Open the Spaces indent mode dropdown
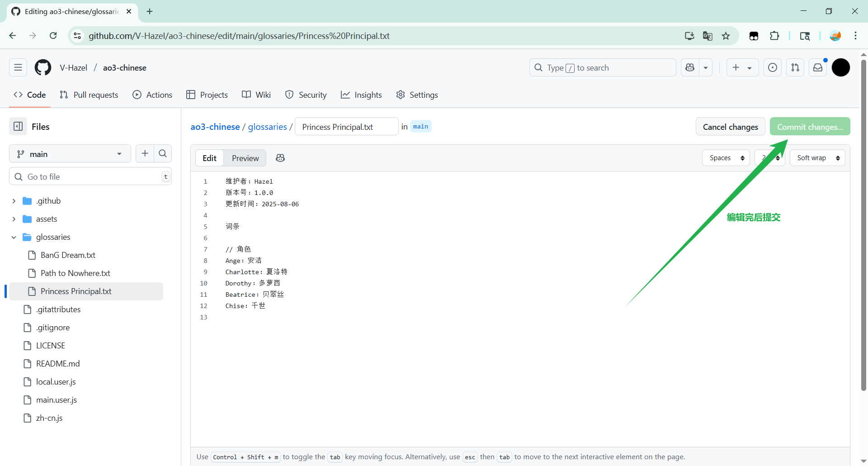 tap(726, 158)
